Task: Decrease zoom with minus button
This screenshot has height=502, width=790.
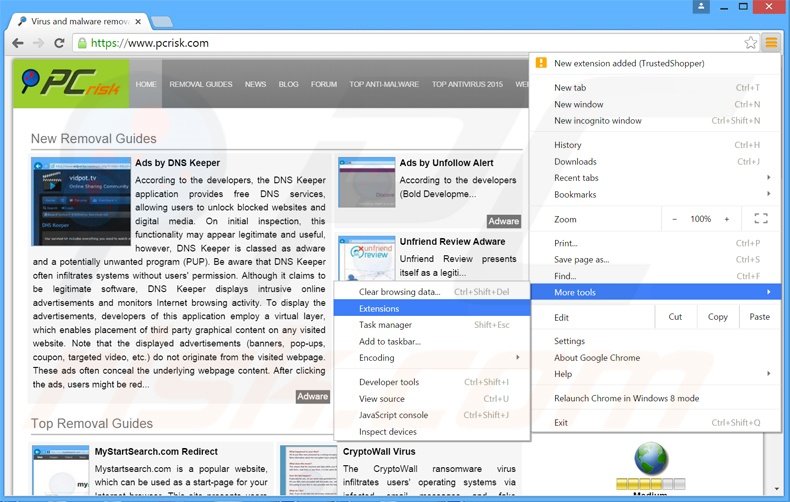Action: (674, 219)
